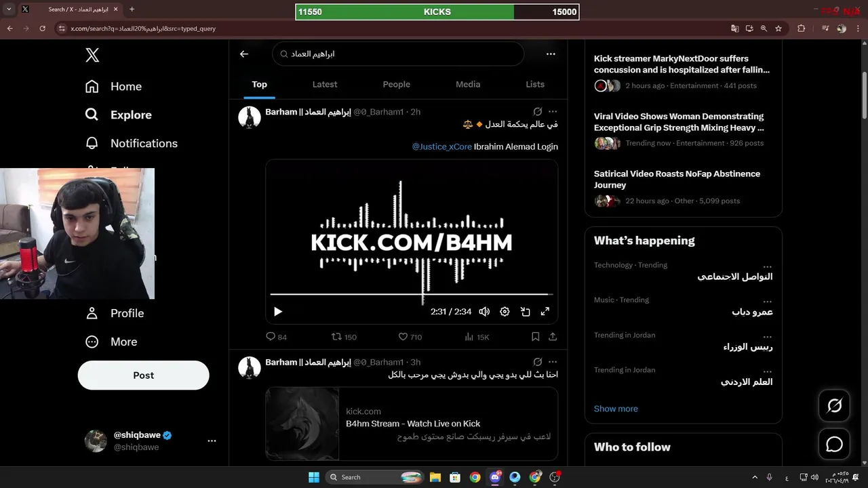The width and height of the screenshot is (868, 488).
Task: Open options for the Technology · Trending topic
Action: coord(767,266)
